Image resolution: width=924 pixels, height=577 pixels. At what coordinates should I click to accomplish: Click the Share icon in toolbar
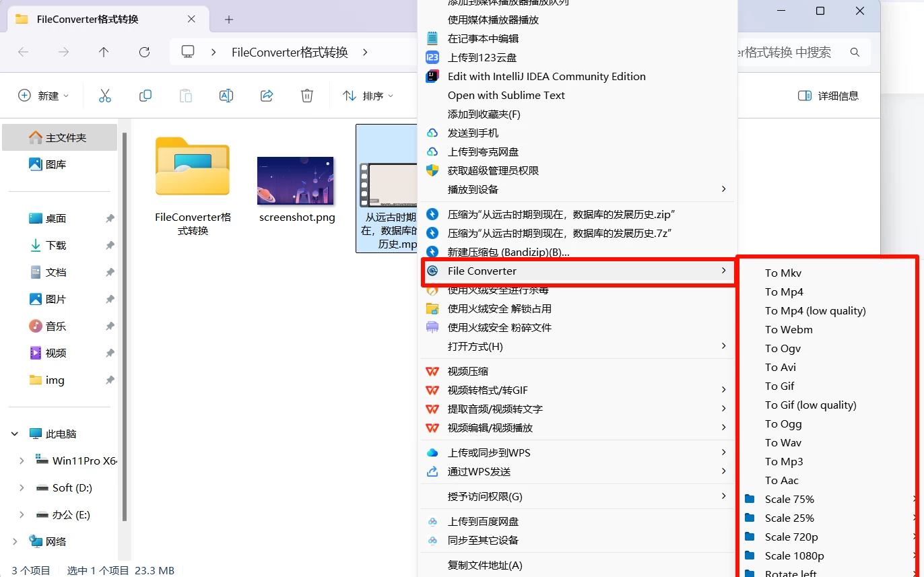(267, 96)
